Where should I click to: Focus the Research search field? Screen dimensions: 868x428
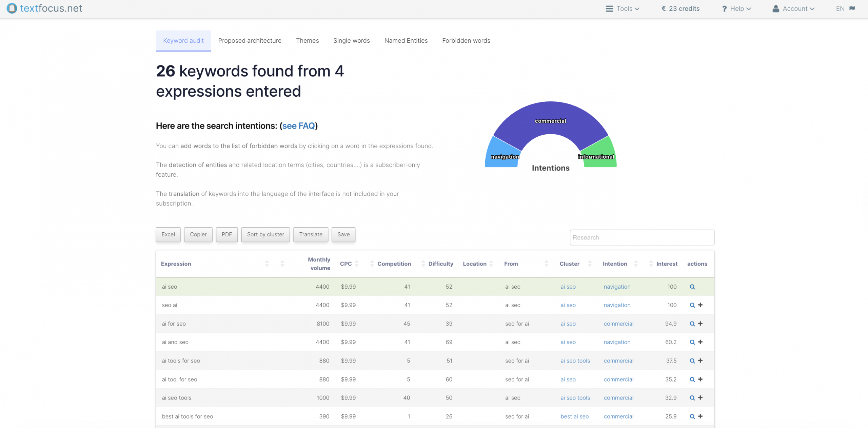pos(642,237)
